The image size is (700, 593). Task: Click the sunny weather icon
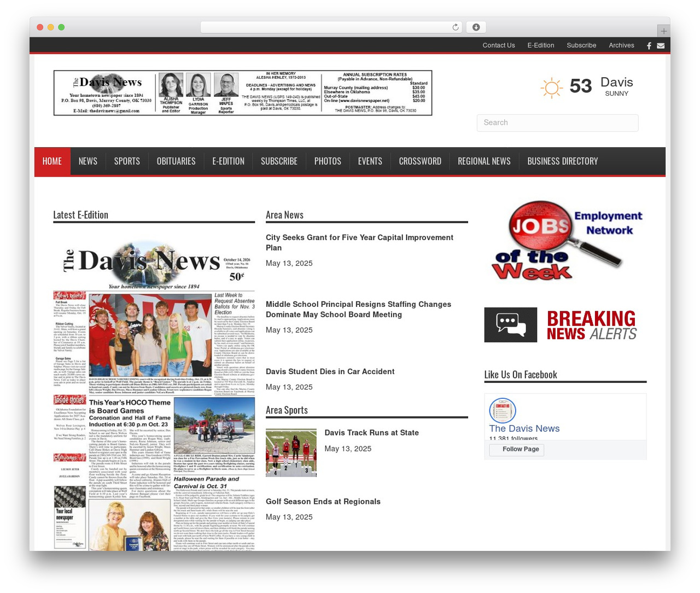coord(551,88)
